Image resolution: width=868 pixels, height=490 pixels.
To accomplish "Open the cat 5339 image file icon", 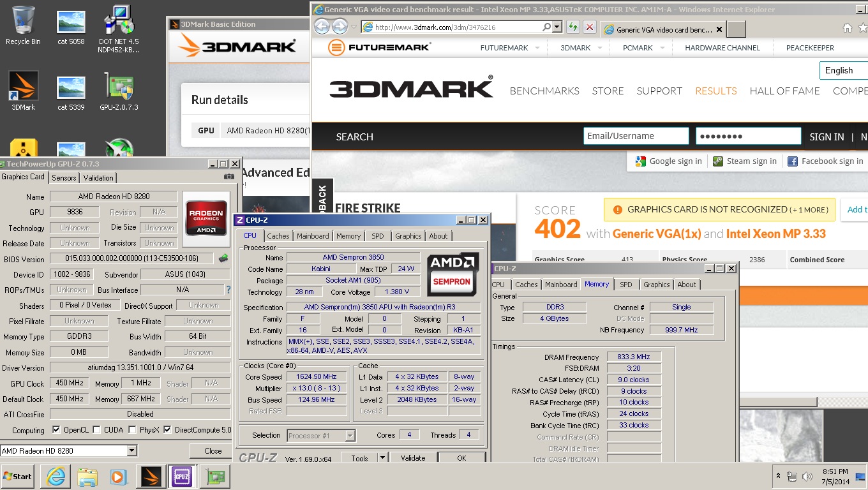I will (x=71, y=93).
